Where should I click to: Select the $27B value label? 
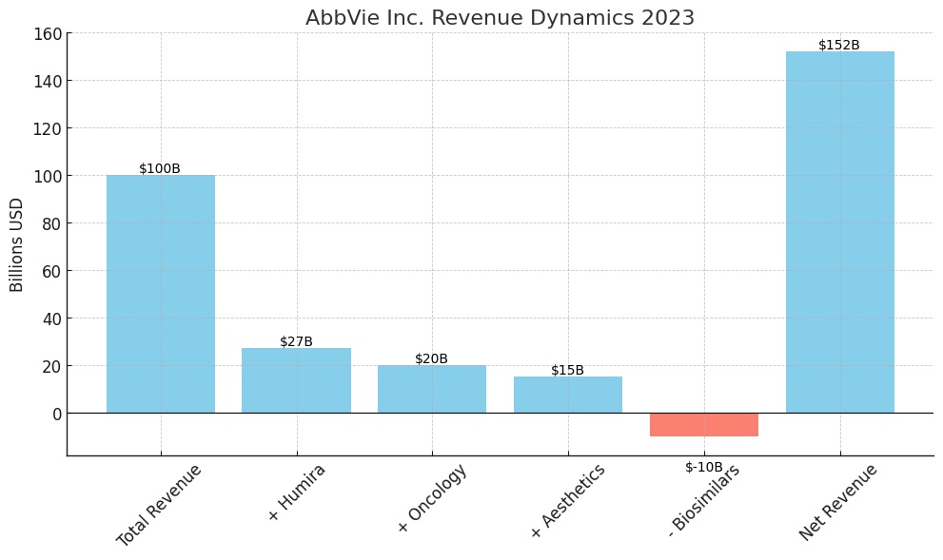point(297,341)
